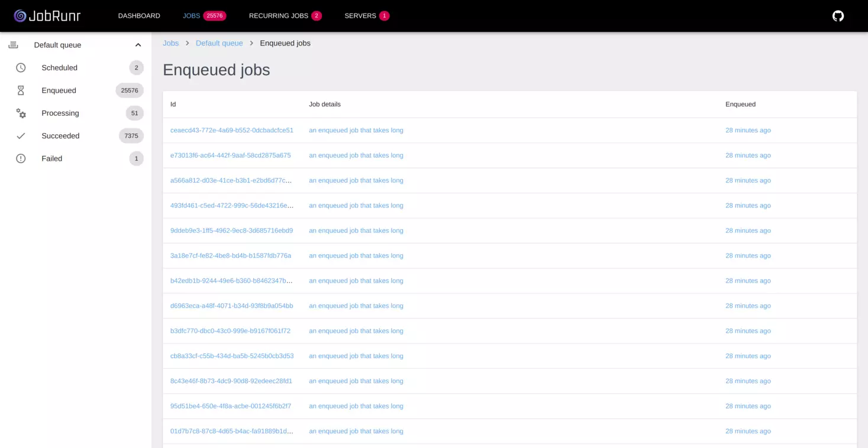The height and width of the screenshot is (448, 868).
Task: Open job e73013f6-ac64-442f-9aaf-58cd2875a675
Action: coord(231,155)
